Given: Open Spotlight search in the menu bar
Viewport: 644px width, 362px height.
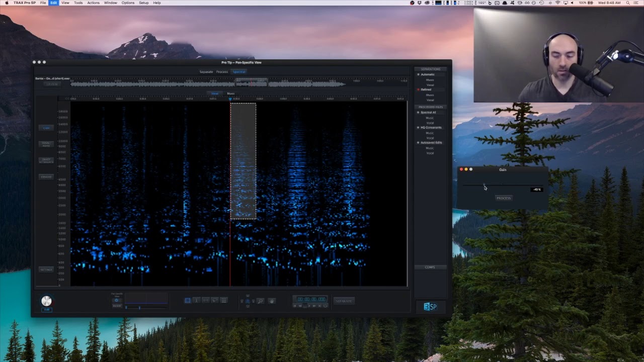Looking at the screenshot, I should 627,3.
